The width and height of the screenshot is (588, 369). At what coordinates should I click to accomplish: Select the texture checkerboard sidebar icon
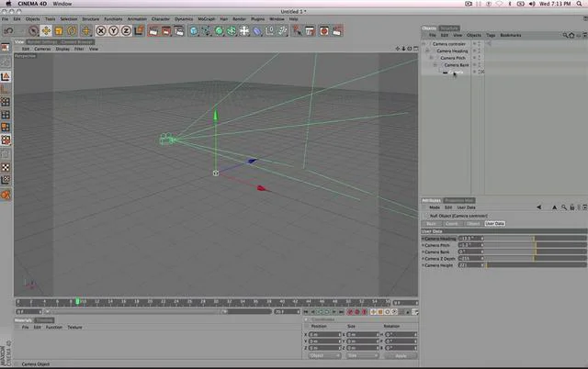[x=6, y=167]
